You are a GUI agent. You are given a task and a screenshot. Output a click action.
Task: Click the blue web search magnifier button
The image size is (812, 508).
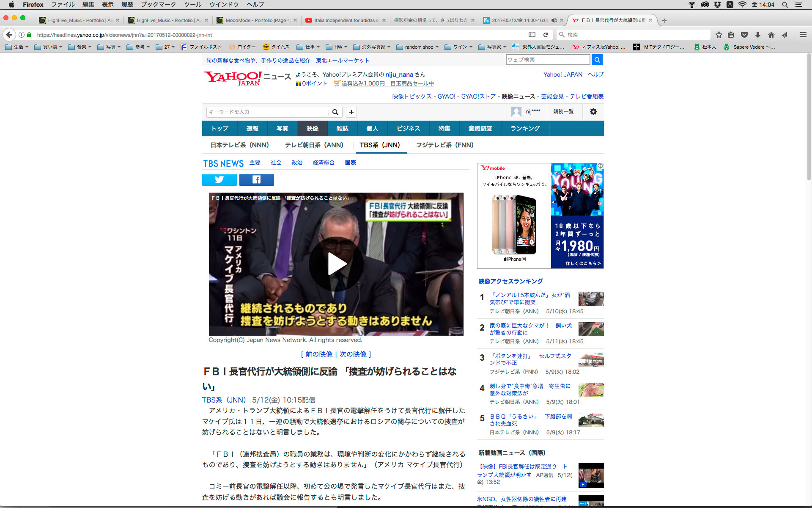click(597, 60)
